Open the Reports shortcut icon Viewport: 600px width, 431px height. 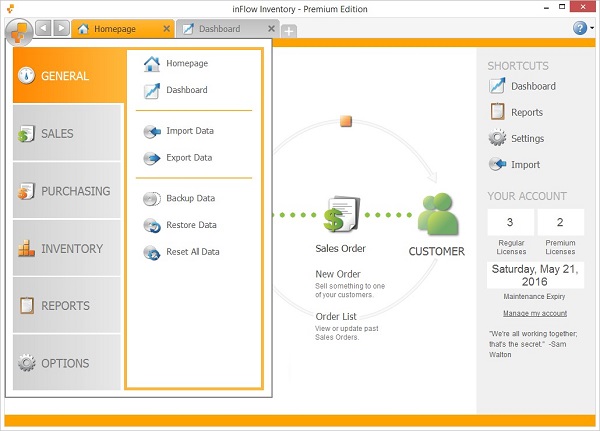[x=497, y=112]
